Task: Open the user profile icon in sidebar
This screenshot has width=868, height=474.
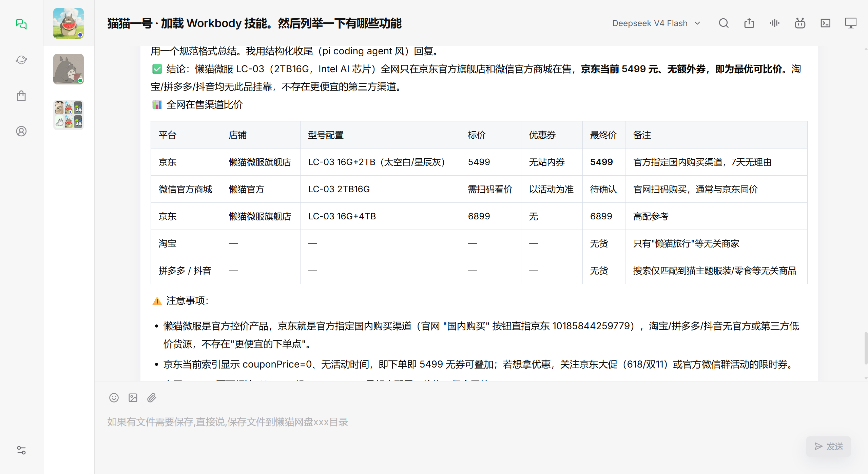Action: click(21, 131)
